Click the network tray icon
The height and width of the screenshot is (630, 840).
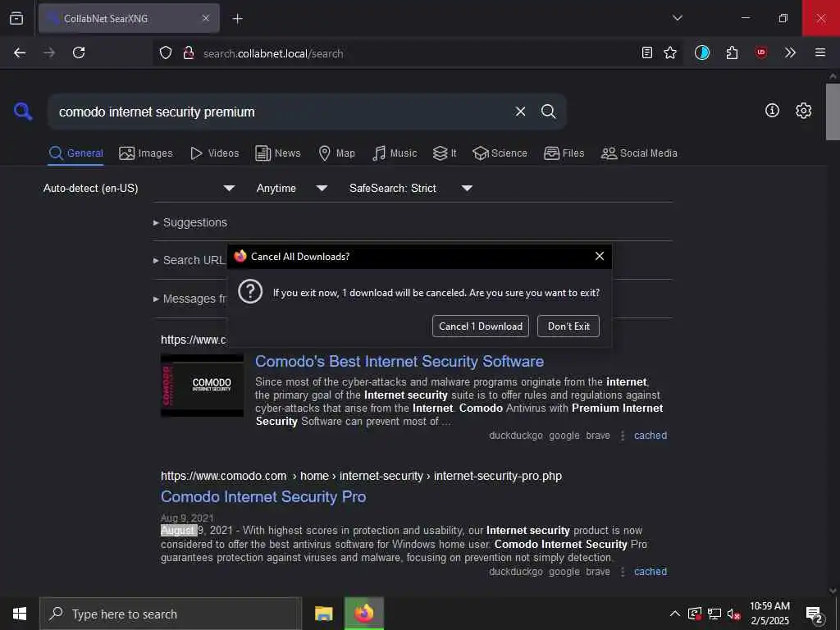(x=714, y=614)
